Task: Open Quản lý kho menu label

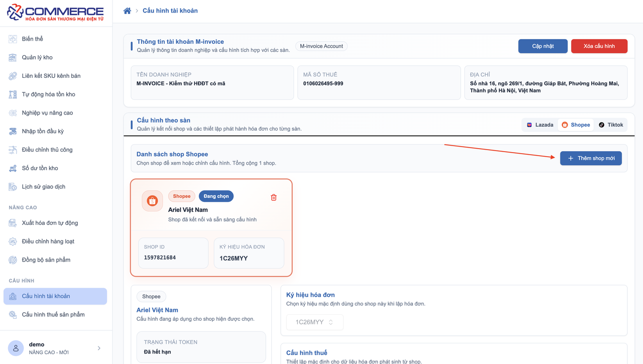Action: coord(37,57)
